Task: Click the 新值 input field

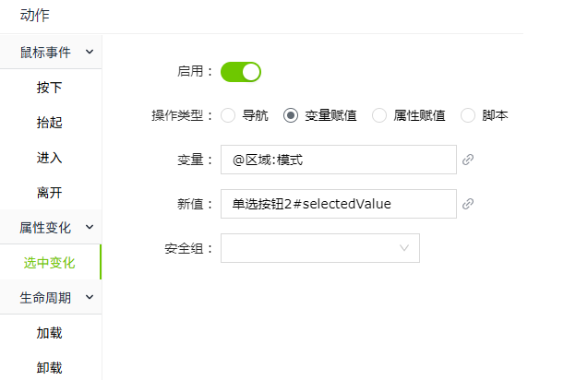Action: pyautogui.click(x=339, y=204)
